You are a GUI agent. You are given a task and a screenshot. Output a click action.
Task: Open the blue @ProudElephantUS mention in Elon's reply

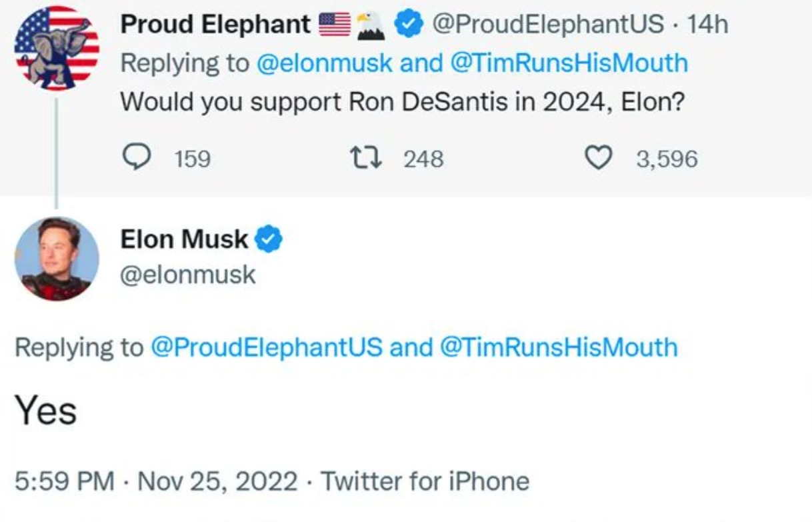tap(267, 347)
